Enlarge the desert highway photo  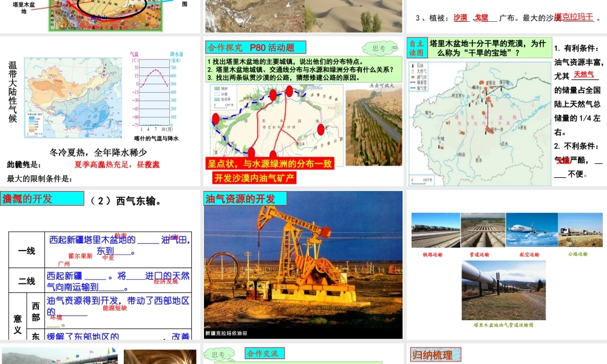(374, 127)
